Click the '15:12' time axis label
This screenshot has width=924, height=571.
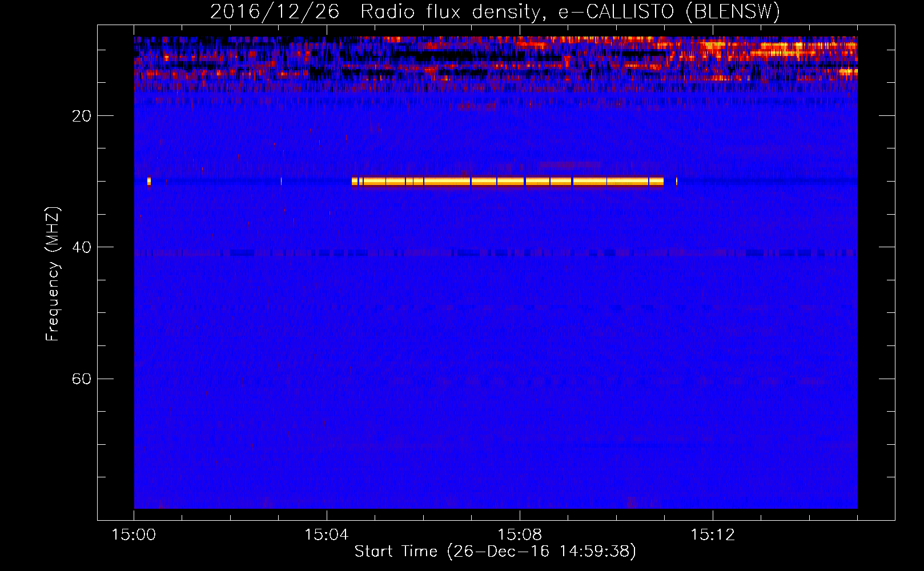pyautogui.click(x=713, y=535)
